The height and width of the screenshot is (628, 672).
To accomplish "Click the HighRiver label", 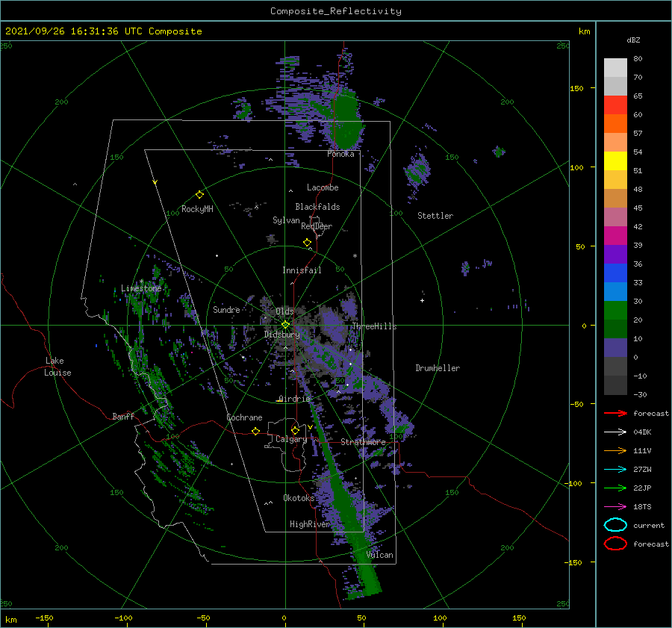I will (310, 524).
